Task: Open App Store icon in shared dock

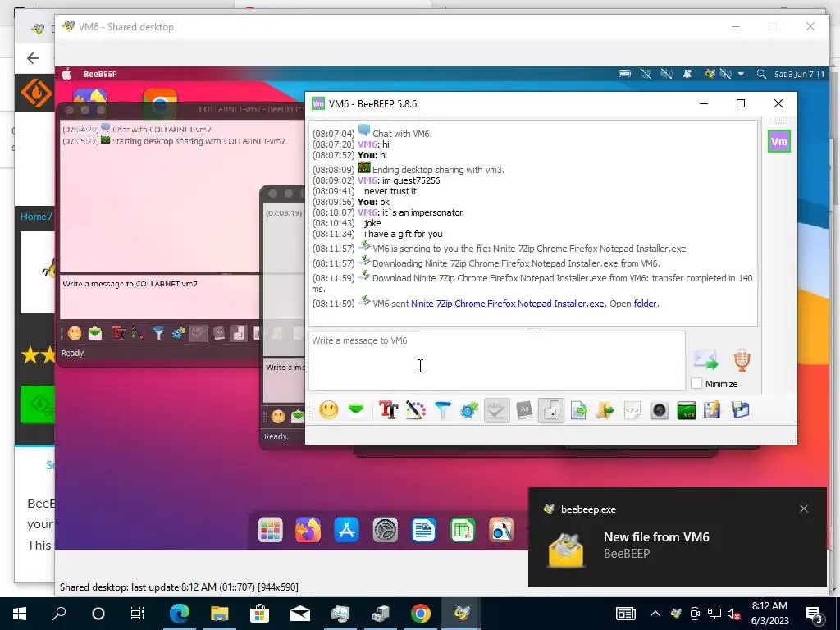Action: (347, 531)
